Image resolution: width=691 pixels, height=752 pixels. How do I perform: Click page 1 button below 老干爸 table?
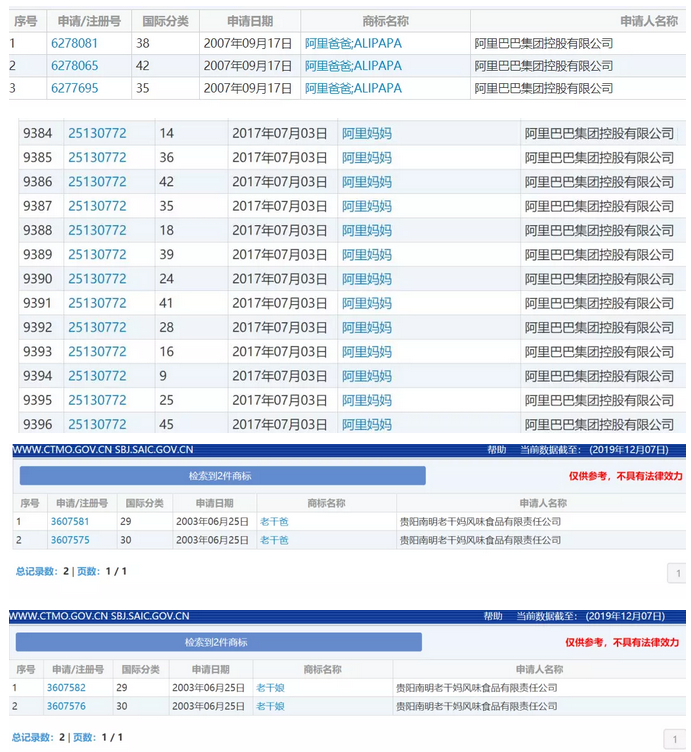pos(678,573)
